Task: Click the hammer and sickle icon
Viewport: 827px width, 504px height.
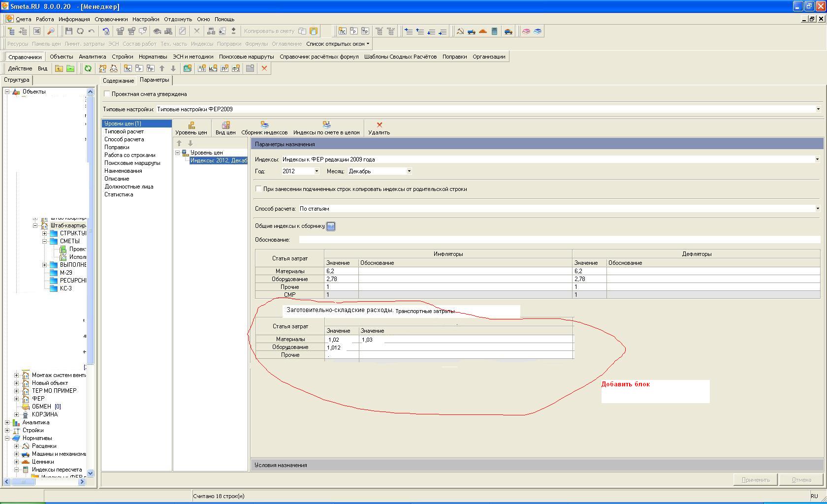Action: click(460, 31)
